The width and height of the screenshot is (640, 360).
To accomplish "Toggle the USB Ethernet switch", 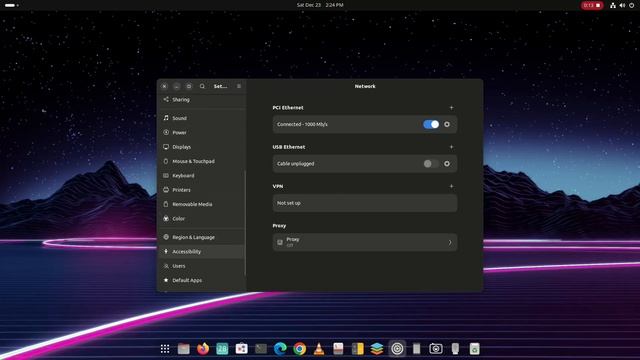I will tap(431, 164).
